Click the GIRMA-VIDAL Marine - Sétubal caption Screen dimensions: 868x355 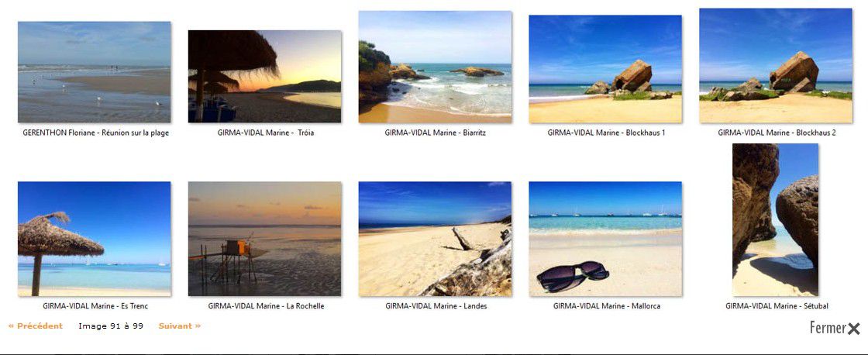777,305
